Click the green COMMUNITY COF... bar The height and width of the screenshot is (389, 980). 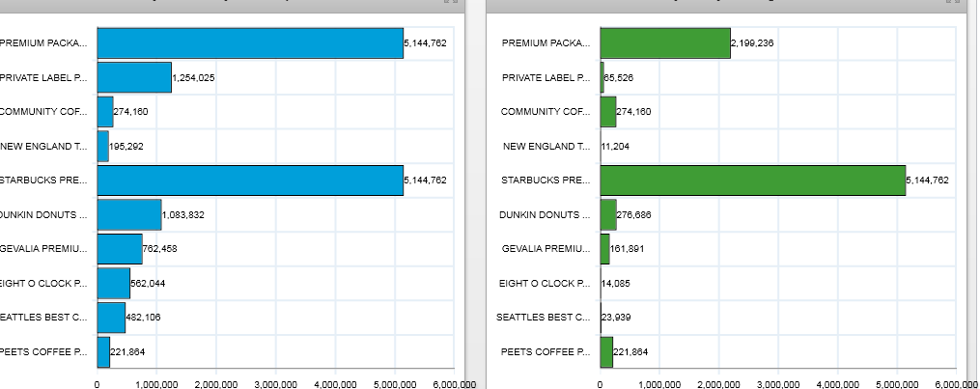point(608,112)
